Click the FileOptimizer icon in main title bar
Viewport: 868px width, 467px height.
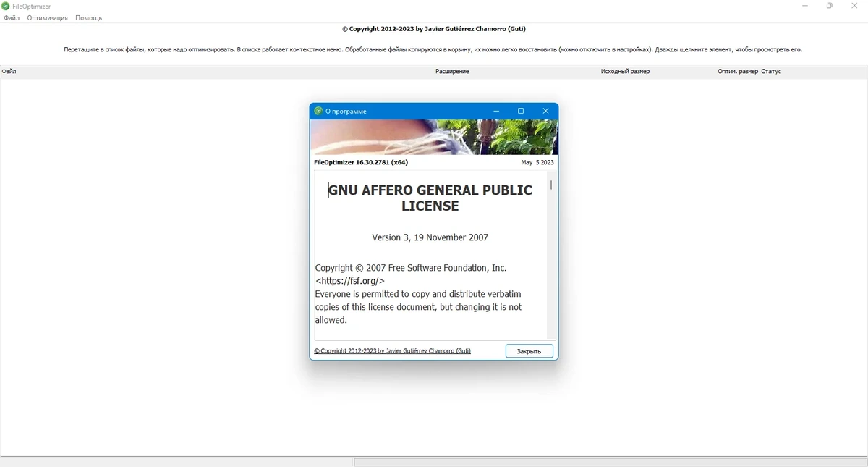click(6, 6)
